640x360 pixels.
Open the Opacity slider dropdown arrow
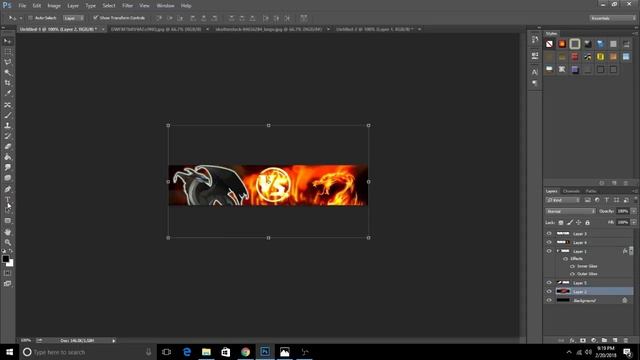633,211
